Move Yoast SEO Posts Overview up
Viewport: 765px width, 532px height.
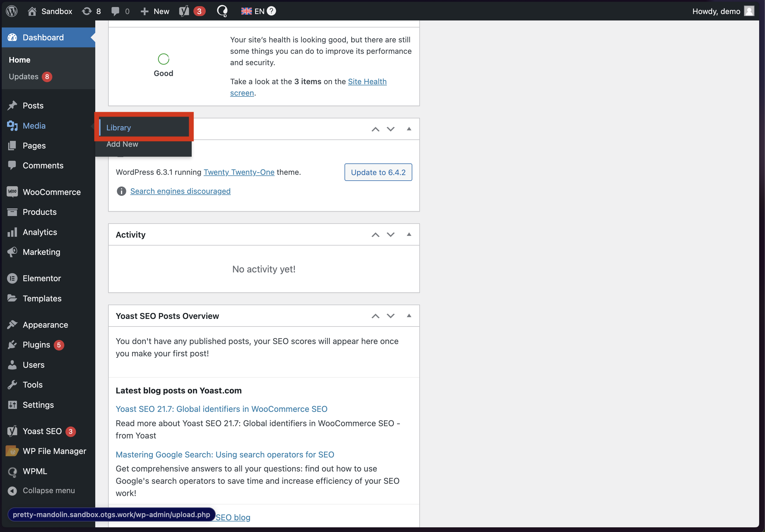tap(375, 316)
